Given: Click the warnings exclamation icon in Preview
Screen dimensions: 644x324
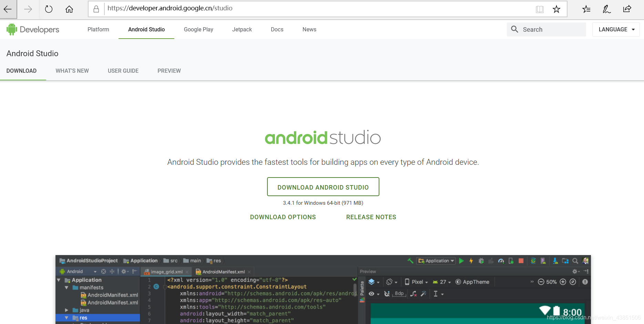Looking at the screenshot, I should 585,282.
